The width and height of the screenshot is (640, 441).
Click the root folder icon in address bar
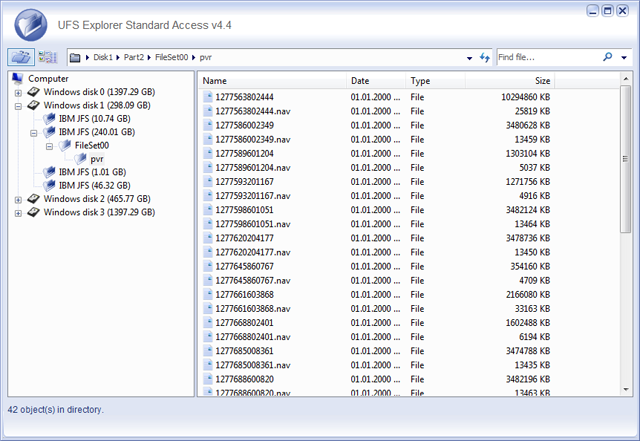(75, 58)
